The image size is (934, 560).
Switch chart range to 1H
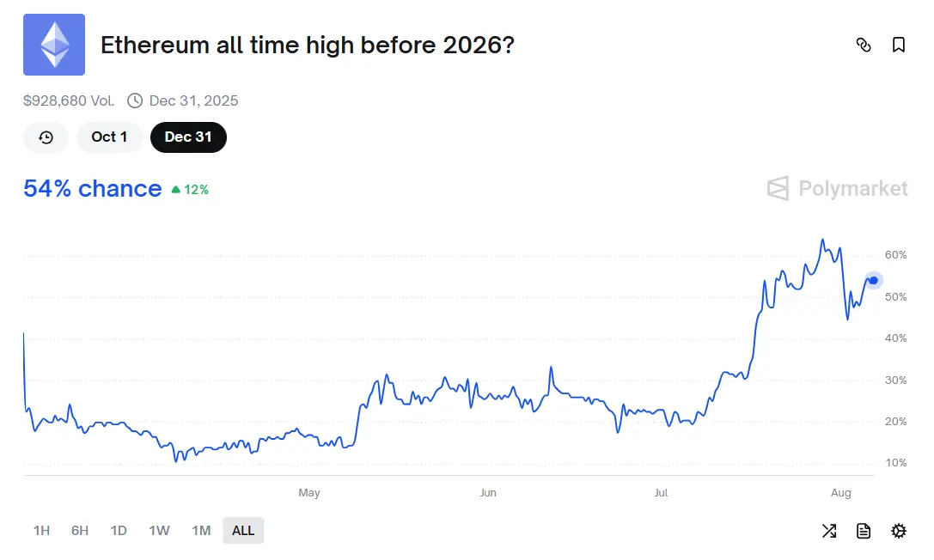(41, 531)
